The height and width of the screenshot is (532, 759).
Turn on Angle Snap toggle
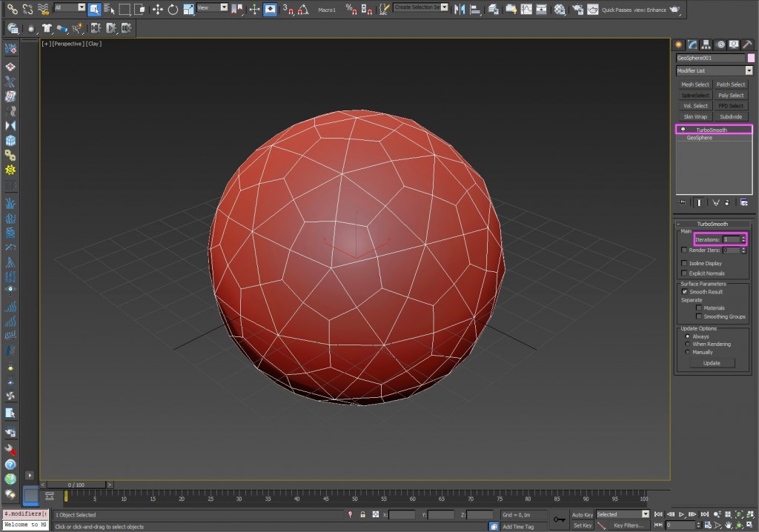(x=301, y=10)
